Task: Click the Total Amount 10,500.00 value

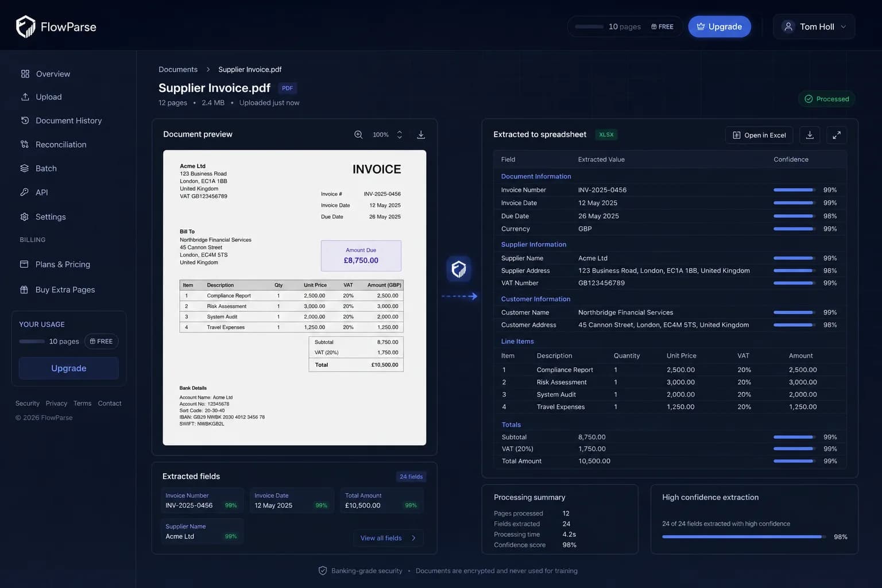Action: 594,461
